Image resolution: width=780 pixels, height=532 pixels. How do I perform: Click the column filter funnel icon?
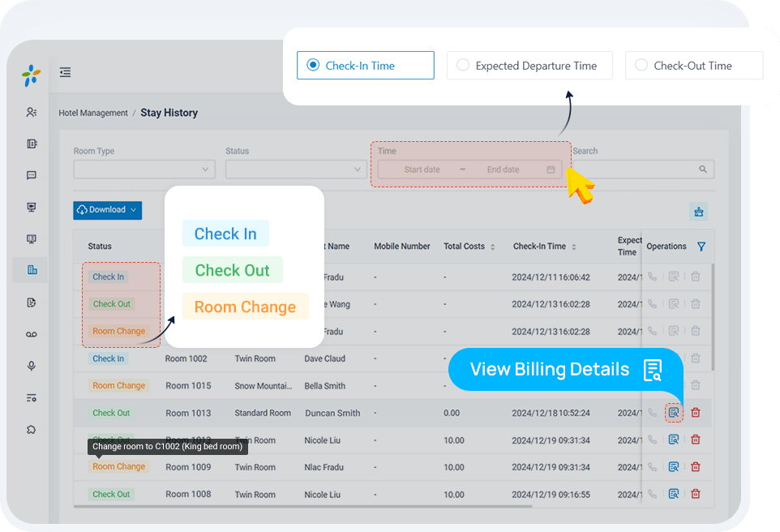pos(701,247)
